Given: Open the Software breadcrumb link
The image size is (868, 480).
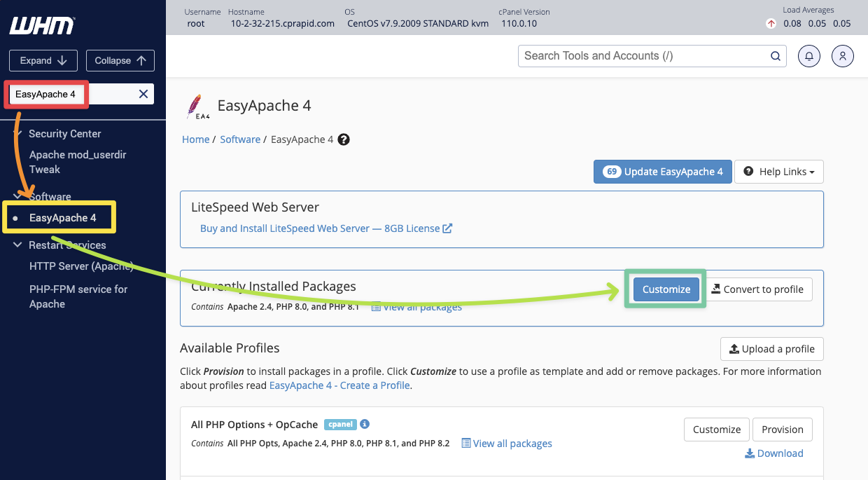Looking at the screenshot, I should pyautogui.click(x=240, y=139).
